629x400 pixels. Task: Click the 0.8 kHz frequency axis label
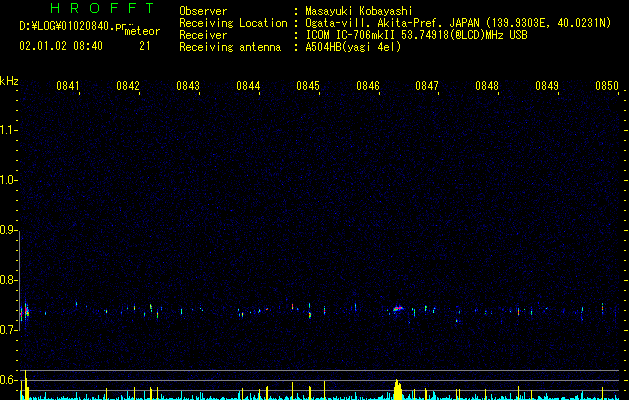[8, 280]
